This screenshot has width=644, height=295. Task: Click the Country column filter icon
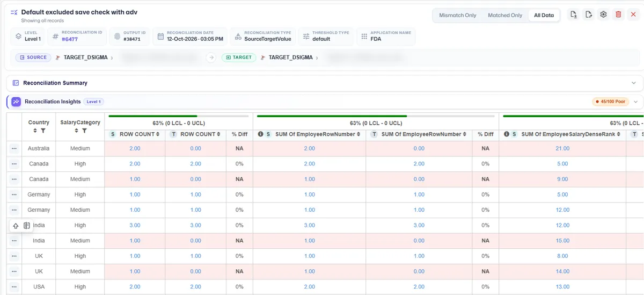(43, 131)
